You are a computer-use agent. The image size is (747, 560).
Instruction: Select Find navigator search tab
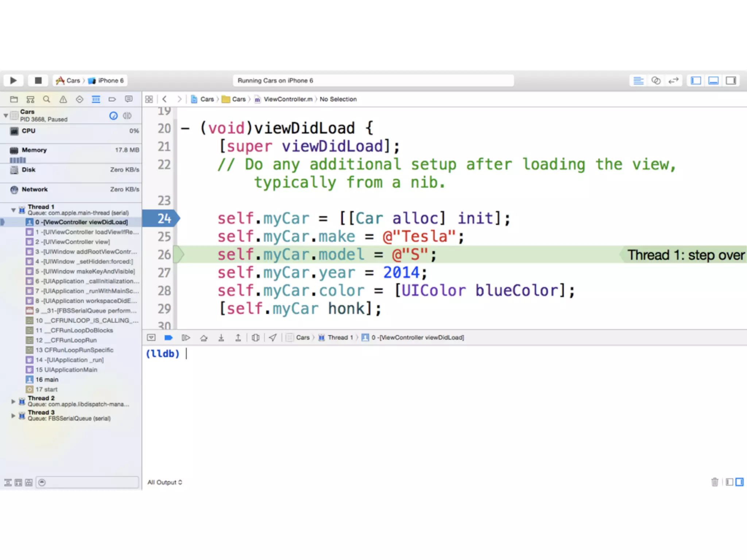coord(46,99)
